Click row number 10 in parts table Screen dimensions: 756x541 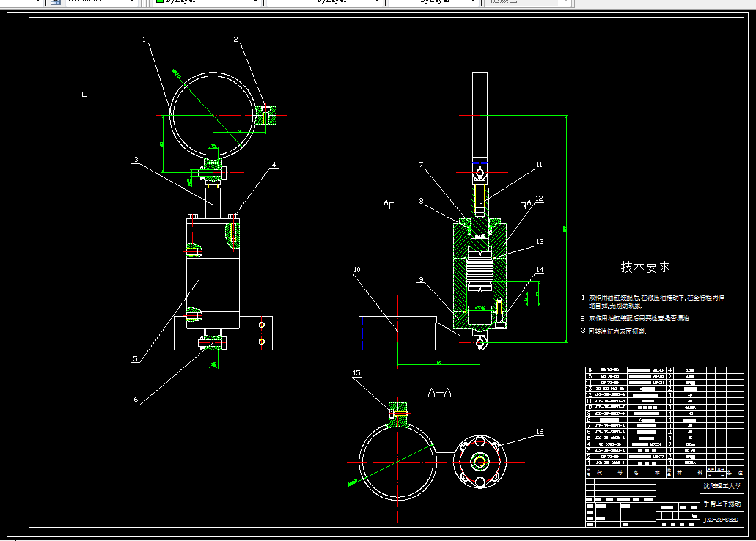(x=589, y=408)
